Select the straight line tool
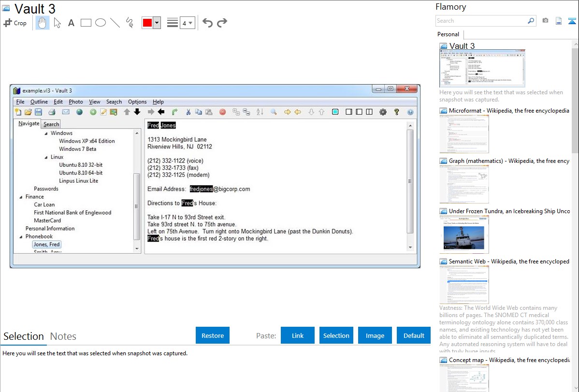 point(115,23)
